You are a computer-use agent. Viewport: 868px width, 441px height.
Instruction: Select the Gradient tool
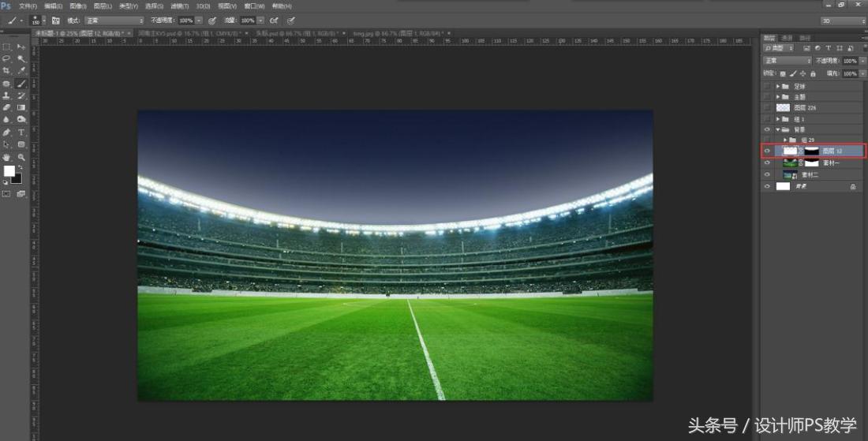pos(21,108)
